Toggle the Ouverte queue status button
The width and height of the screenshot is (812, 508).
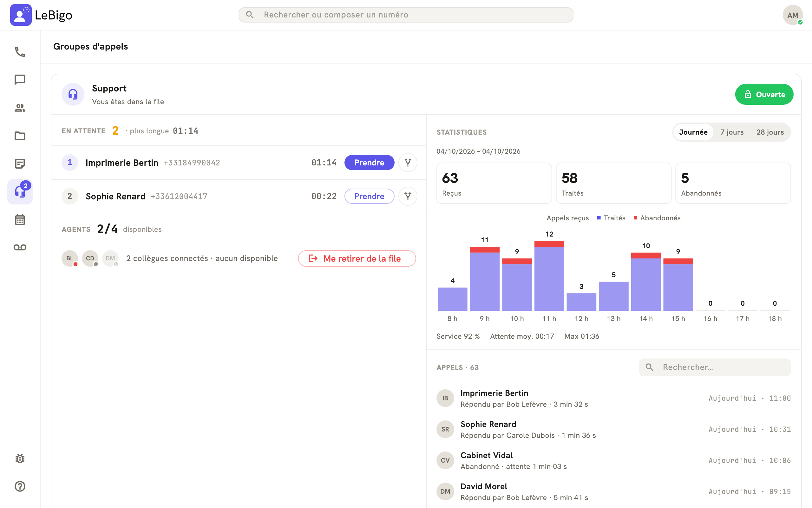pos(764,94)
